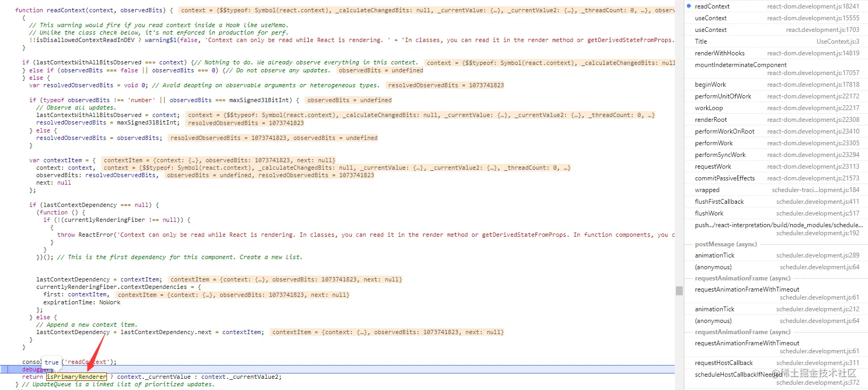Click the current-frame arrow beside readContext

click(689, 6)
